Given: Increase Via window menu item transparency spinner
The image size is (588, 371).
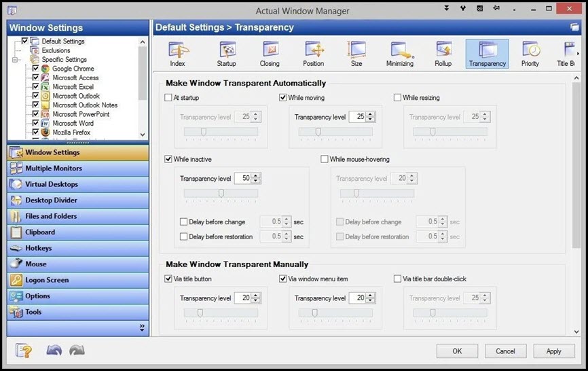Looking at the screenshot, I should pyautogui.click(x=370, y=296).
